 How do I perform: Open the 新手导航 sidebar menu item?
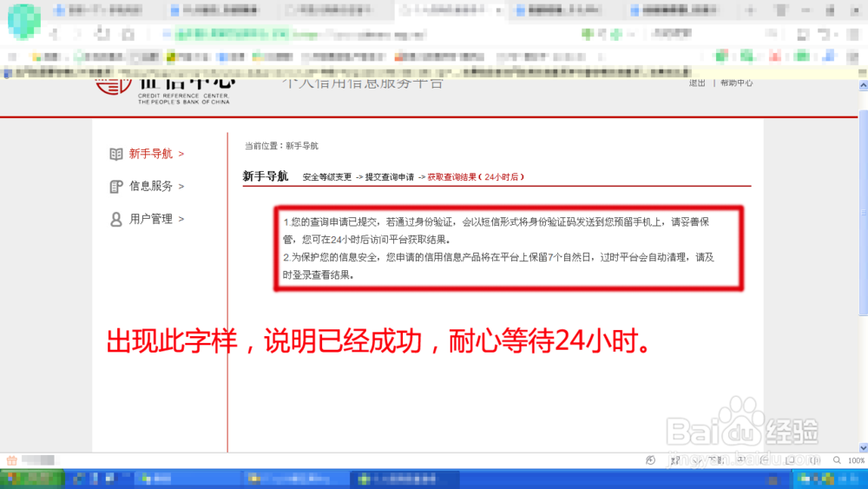[150, 154]
